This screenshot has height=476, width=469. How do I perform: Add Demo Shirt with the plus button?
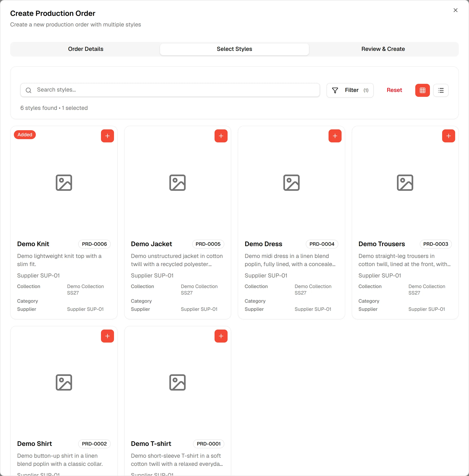pos(107,336)
